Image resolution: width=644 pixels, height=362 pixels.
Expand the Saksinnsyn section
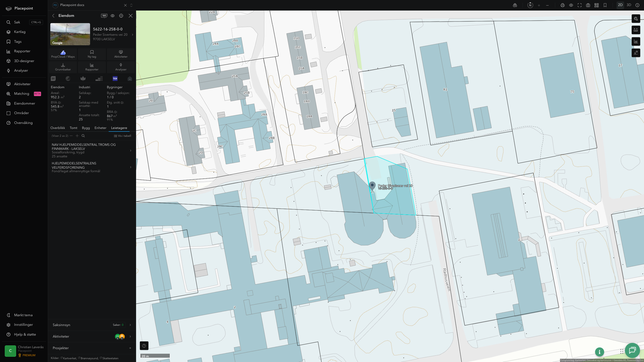click(92, 325)
